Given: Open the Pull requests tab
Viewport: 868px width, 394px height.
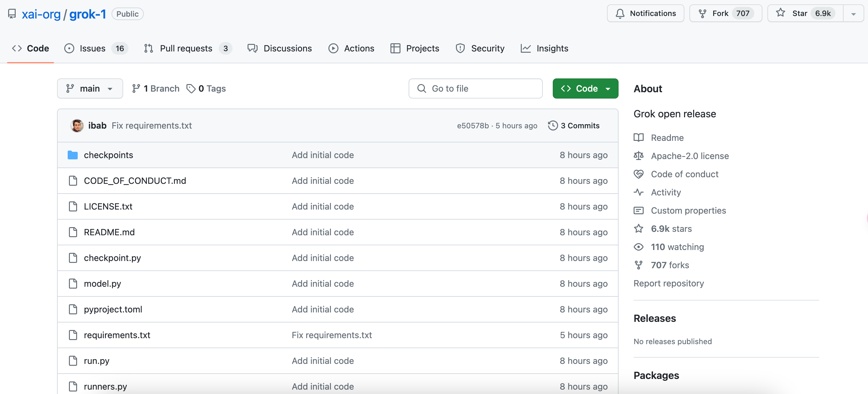Looking at the screenshot, I should [x=188, y=48].
